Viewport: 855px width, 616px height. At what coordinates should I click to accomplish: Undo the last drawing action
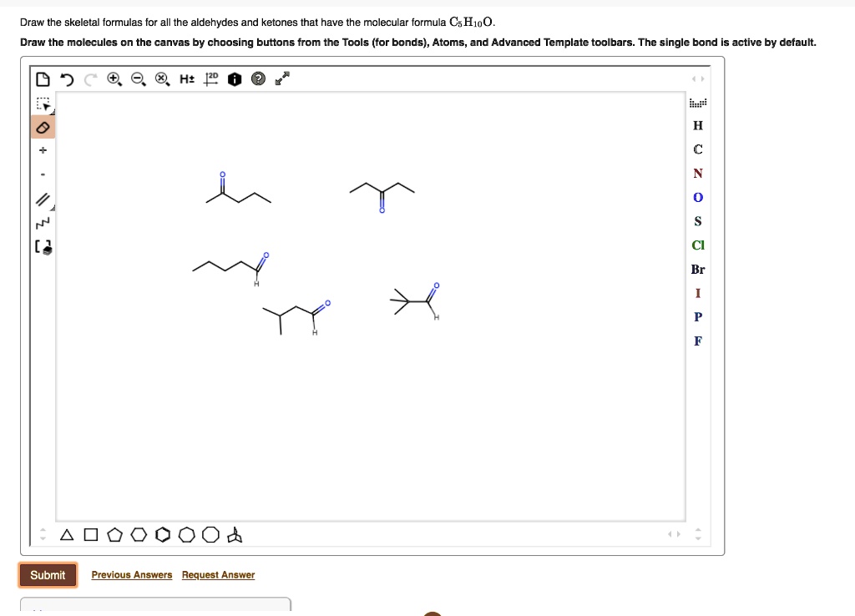tap(66, 78)
